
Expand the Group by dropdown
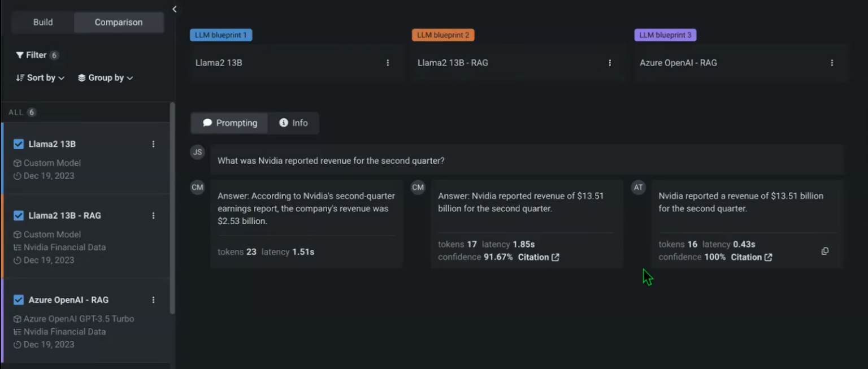tap(105, 78)
